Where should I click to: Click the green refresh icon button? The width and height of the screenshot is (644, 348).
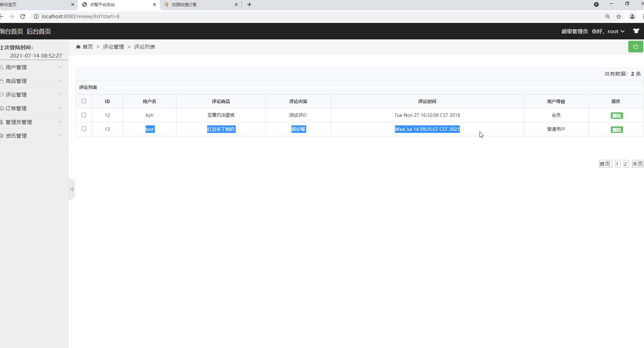point(635,47)
